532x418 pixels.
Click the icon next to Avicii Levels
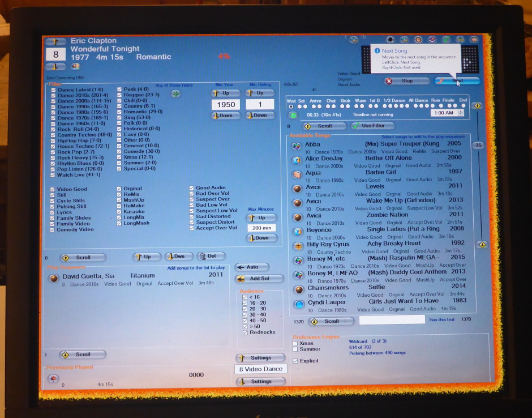tap(297, 189)
